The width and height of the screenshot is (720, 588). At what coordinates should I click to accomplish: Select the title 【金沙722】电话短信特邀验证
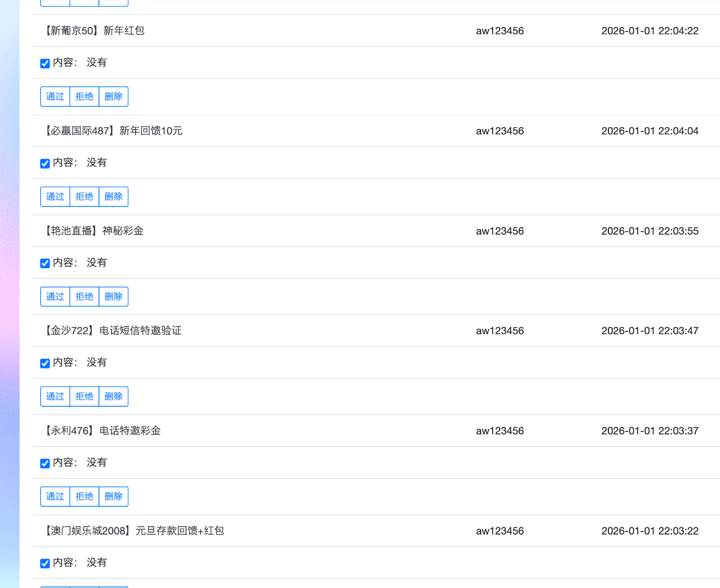pyautogui.click(x=112, y=331)
